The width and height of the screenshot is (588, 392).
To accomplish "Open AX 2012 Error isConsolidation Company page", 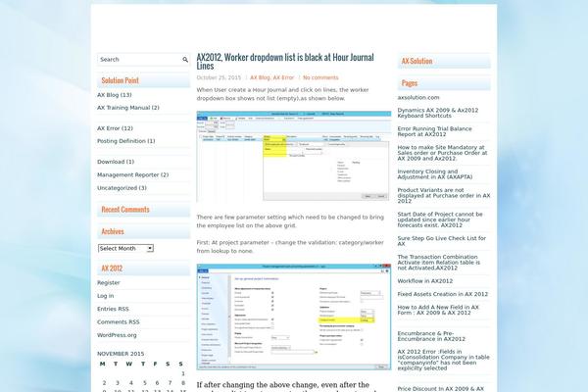I will coord(444,360).
